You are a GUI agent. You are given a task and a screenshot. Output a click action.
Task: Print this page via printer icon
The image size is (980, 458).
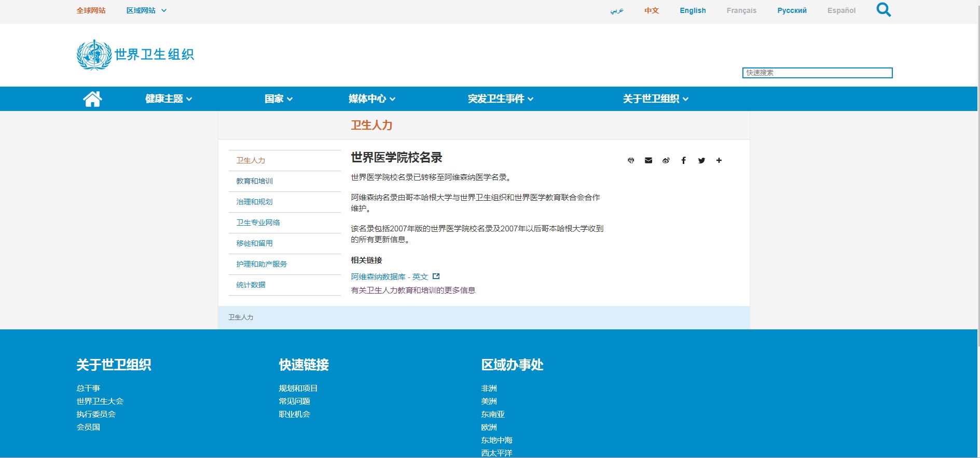[x=631, y=160]
